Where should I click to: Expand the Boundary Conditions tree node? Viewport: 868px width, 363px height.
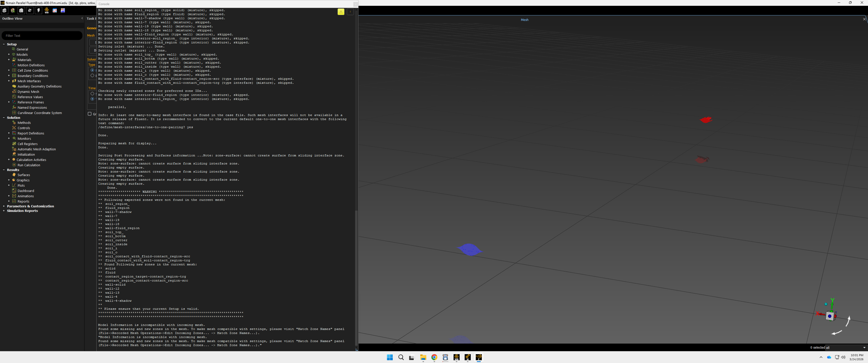pos(9,76)
